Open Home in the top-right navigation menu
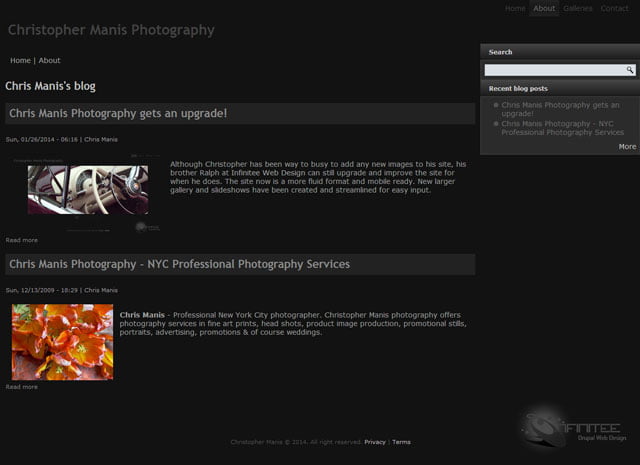This screenshot has width=640, height=465. (515, 9)
